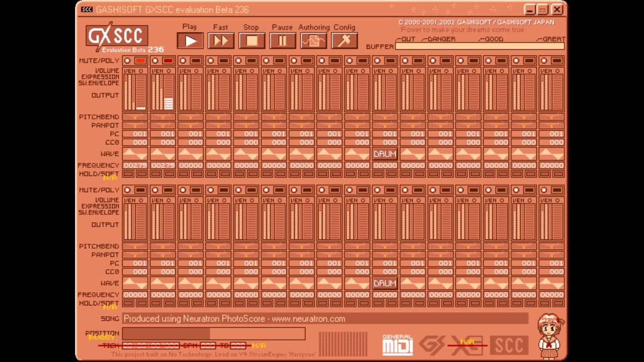Change wave shape of upper bank channel 16
Screen dimensions: 644x362
pyautogui.click(x=551, y=154)
